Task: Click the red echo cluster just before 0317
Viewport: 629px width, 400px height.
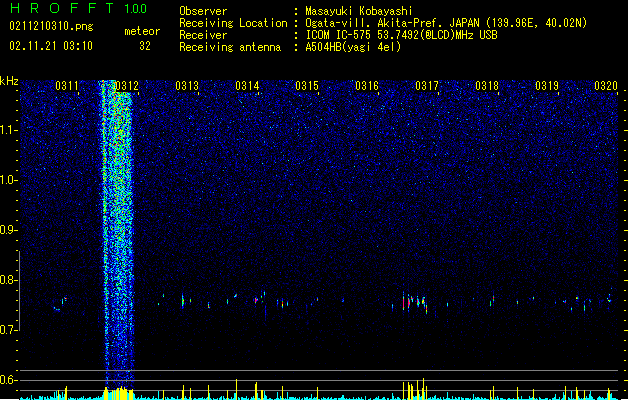Action: click(415, 302)
